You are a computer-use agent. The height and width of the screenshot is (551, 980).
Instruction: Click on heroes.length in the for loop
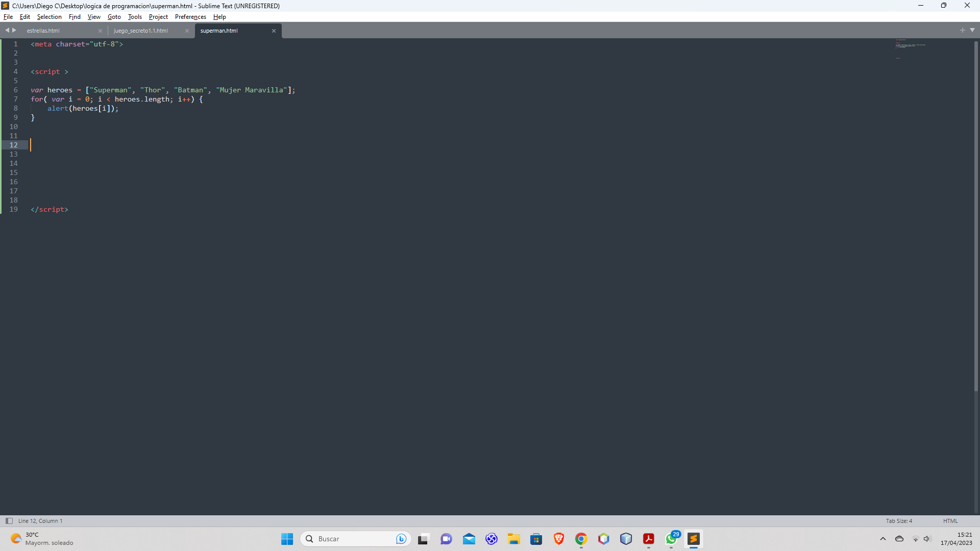(x=142, y=99)
